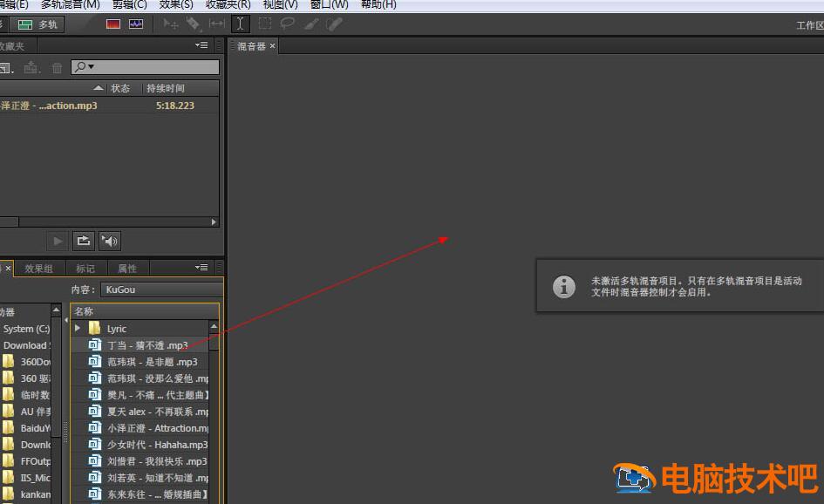Screen dimensions: 824x504
Task: Click the 名称 column header
Action: (84, 311)
